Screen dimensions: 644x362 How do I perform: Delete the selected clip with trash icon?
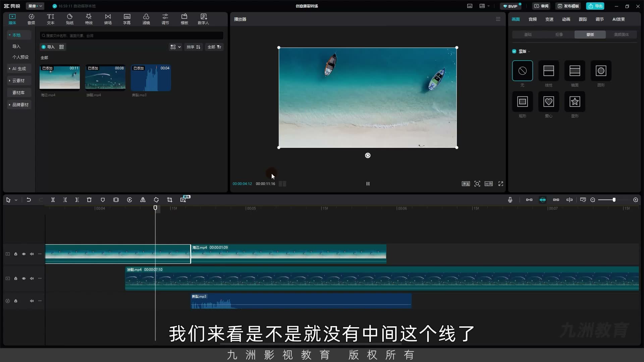pos(89,200)
